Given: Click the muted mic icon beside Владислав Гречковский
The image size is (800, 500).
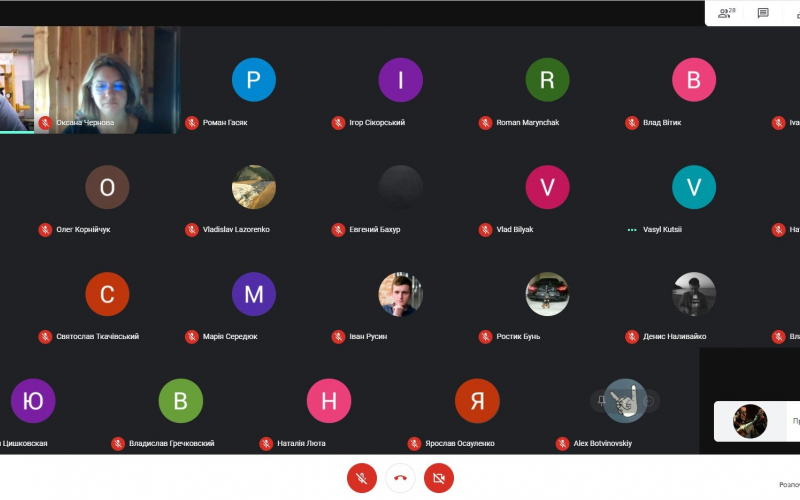Looking at the screenshot, I should click(x=118, y=443).
